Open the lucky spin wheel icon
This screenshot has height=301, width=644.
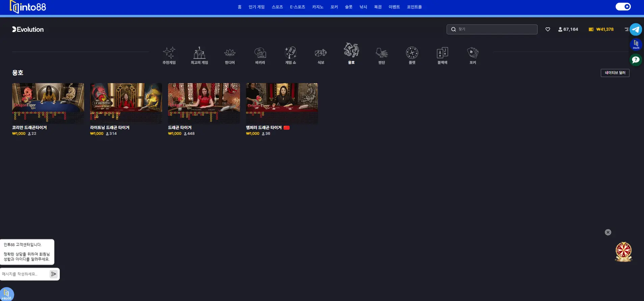pyautogui.click(x=623, y=252)
